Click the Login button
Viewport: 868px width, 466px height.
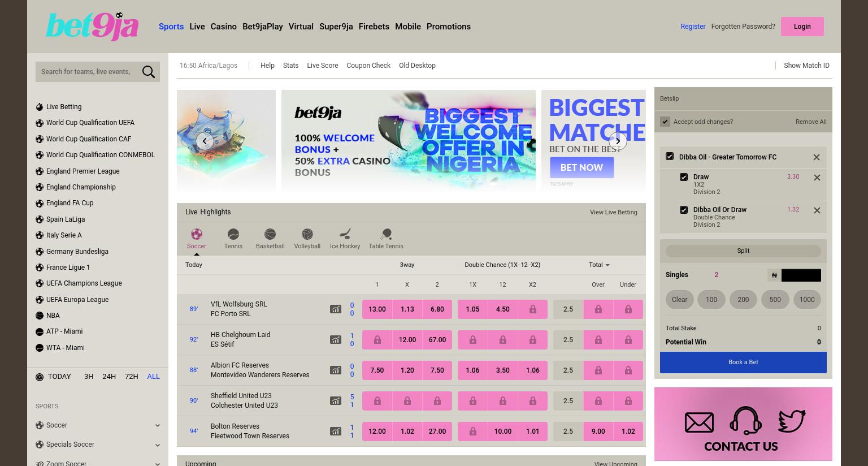pyautogui.click(x=802, y=27)
